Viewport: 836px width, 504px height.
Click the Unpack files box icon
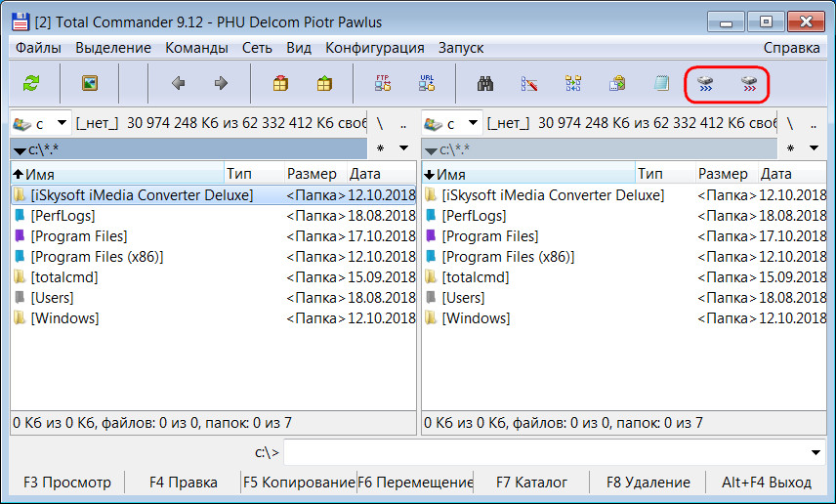pos(324,83)
